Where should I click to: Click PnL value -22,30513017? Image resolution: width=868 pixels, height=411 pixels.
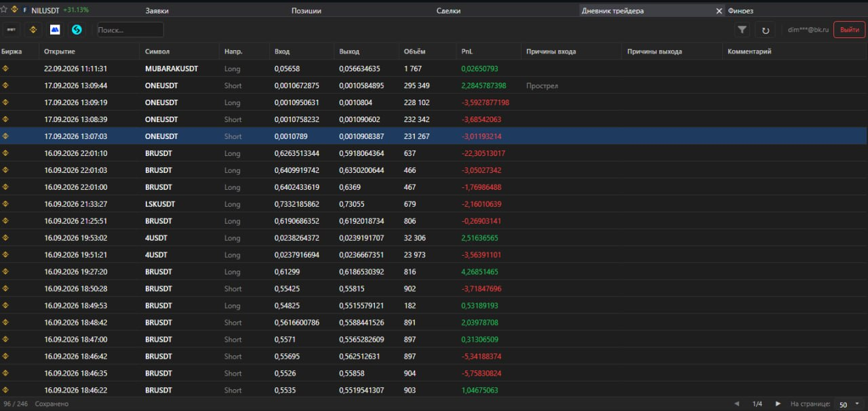(x=483, y=153)
